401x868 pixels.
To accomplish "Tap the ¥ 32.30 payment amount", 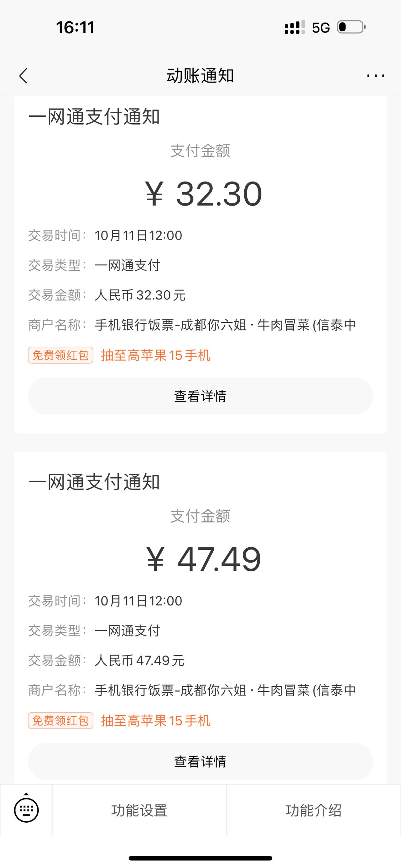I will (x=204, y=194).
